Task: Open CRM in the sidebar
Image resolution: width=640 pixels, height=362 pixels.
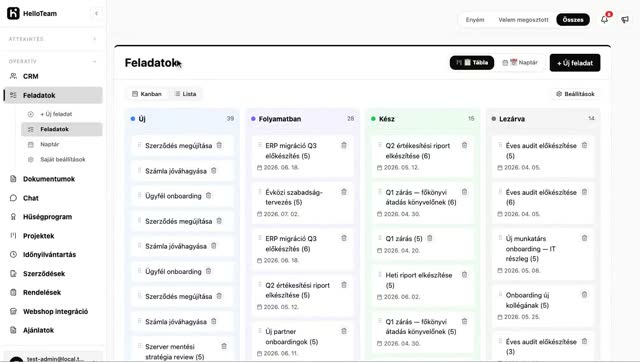Action: click(x=53, y=76)
